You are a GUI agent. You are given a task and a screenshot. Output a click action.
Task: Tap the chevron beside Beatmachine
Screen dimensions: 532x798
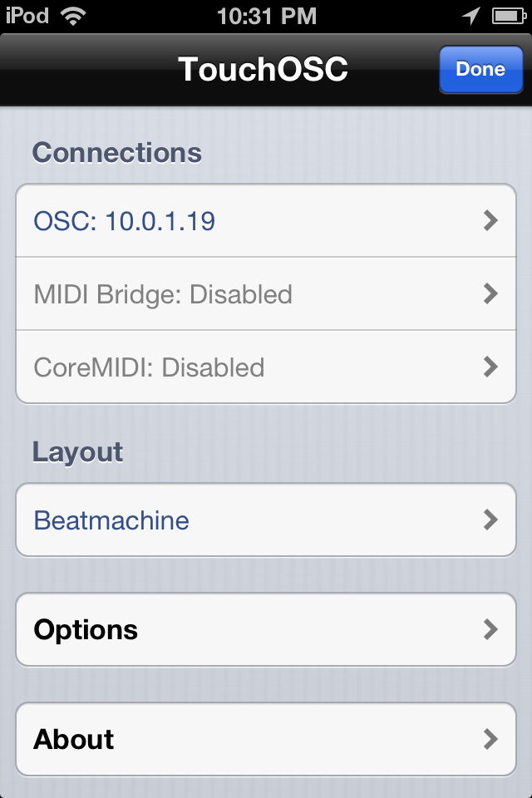pos(490,520)
